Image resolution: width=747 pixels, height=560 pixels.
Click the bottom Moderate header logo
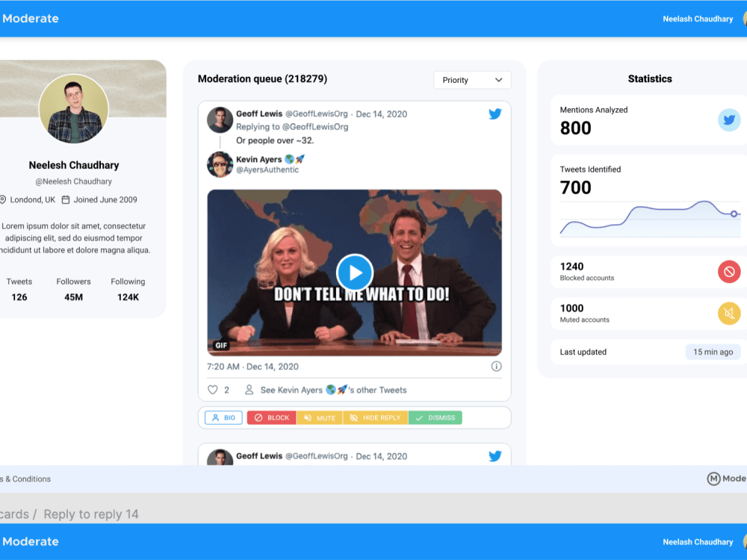pos(31,541)
